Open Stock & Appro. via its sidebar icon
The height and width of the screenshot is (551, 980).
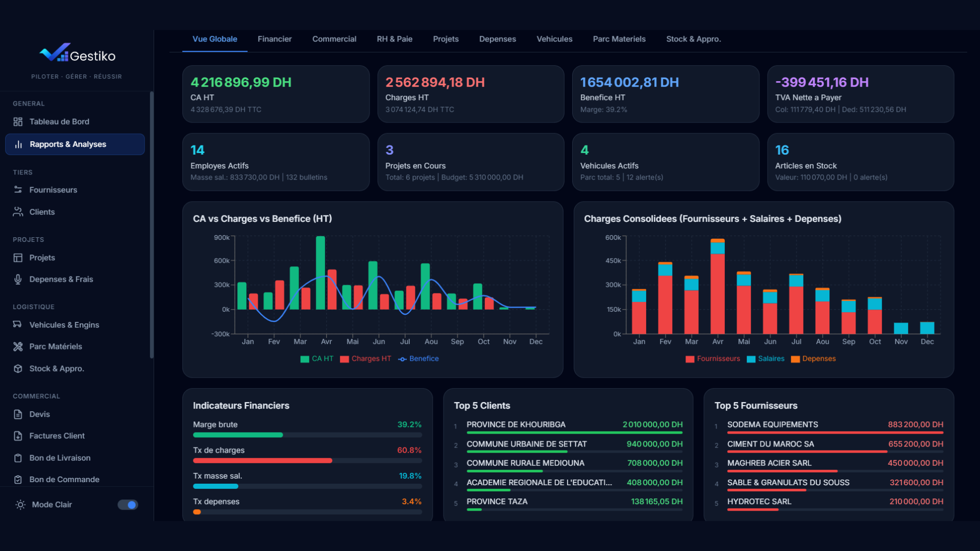click(18, 368)
